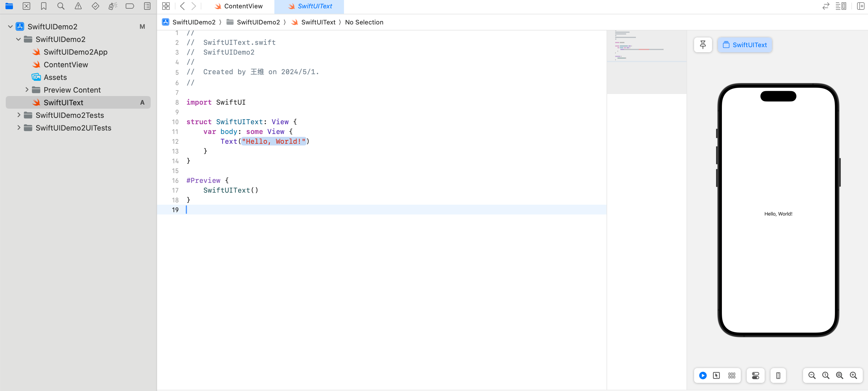The image size is (868, 391).
Task: Click on SwiftUIDemo2App in sidebar
Action: click(x=76, y=51)
